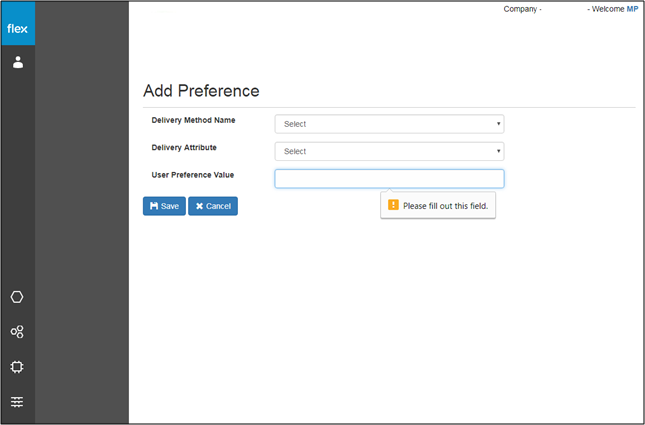645x425 pixels.
Task: Cancel adding the preference
Action: point(213,206)
